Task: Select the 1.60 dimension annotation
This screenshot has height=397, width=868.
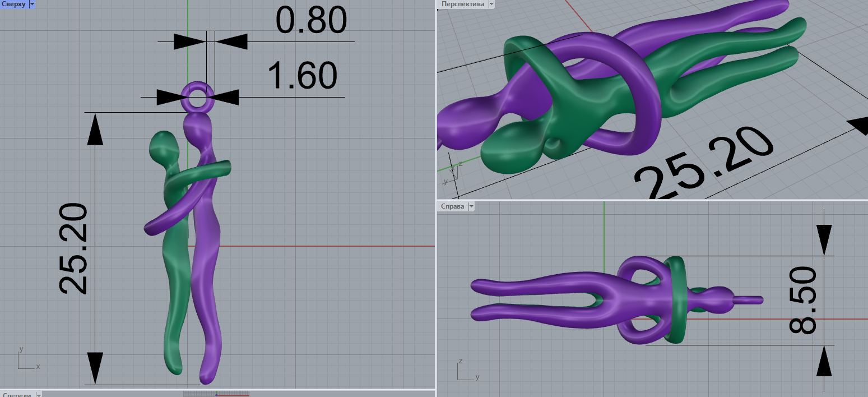Action: pos(302,76)
